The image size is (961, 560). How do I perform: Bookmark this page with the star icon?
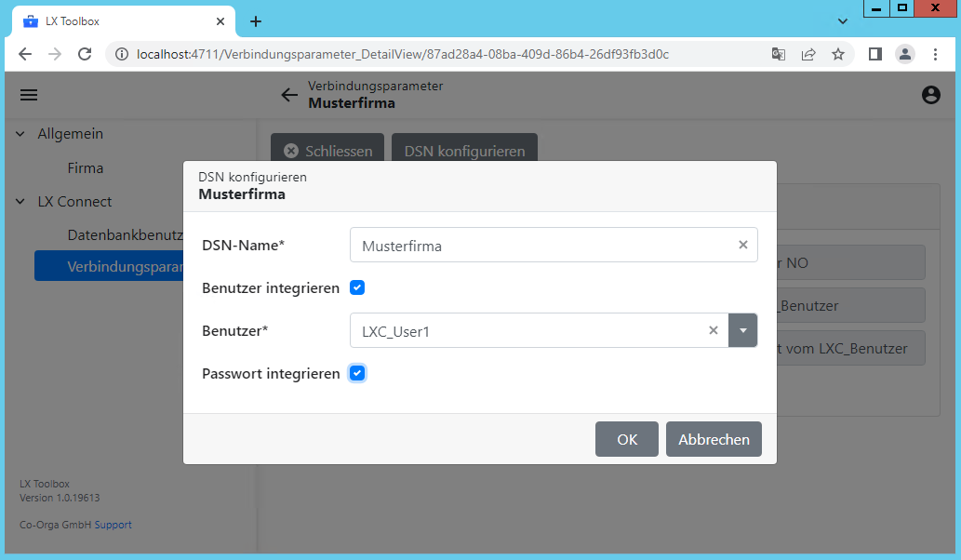837,55
